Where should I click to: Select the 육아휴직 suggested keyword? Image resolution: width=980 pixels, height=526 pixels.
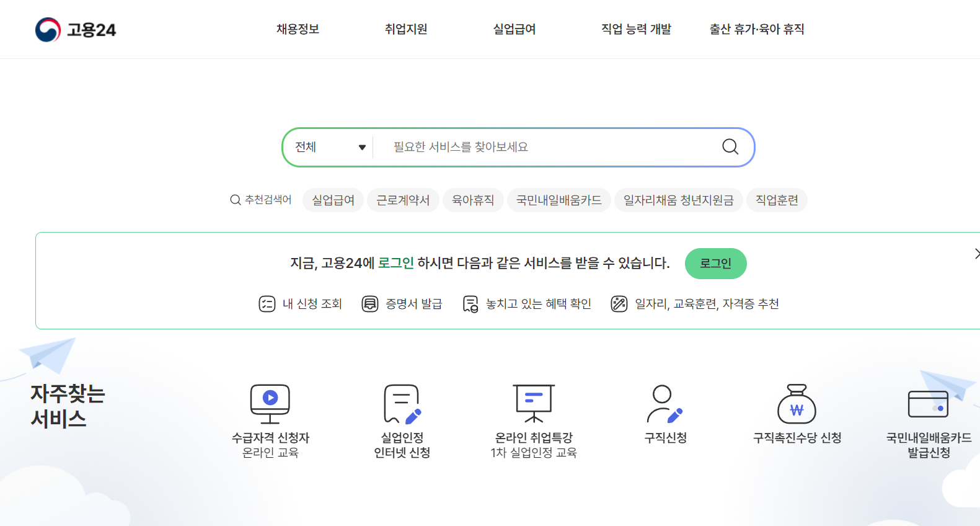[x=473, y=200]
